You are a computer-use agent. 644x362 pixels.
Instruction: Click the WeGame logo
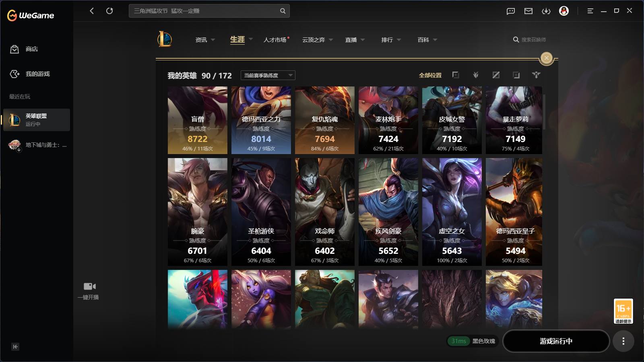click(x=31, y=15)
